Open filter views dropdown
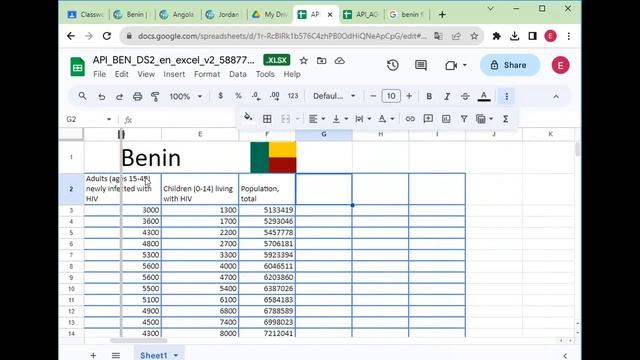The width and height of the screenshot is (640, 360). (x=484, y=119)
